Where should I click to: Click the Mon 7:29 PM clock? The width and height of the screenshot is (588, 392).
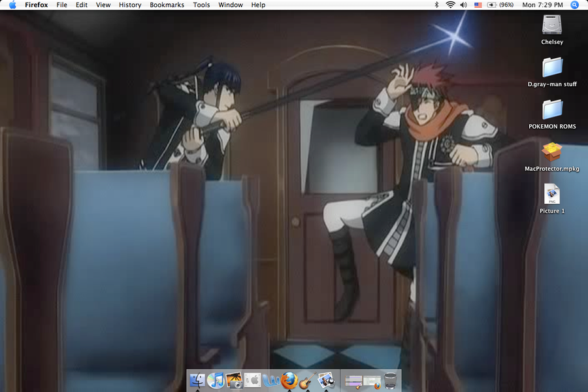[x=543, y=5]
